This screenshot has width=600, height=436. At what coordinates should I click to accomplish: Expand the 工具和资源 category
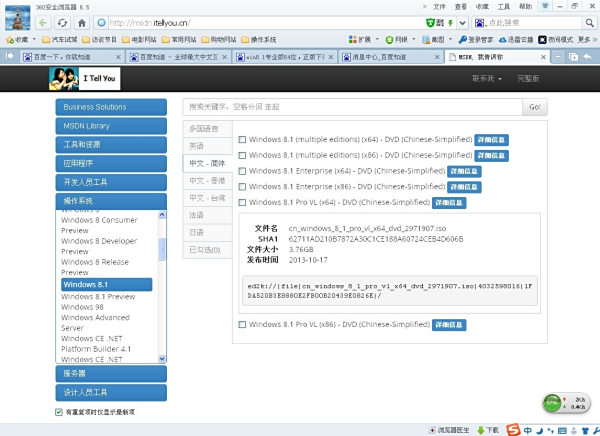111,145
